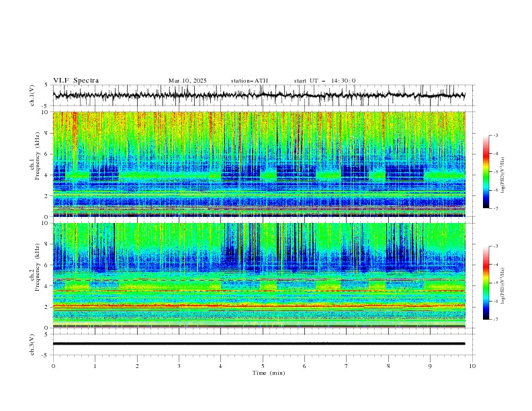Click the ch.2 spectrogram color scale bar
The height and width of the screenshot is (411, 532).
click(x=486, y=283)
